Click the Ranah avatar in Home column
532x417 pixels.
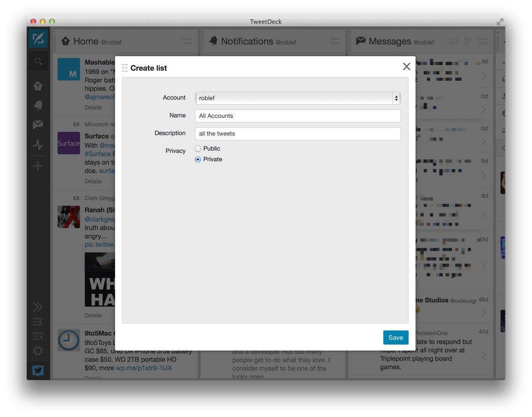pos(69,217)
